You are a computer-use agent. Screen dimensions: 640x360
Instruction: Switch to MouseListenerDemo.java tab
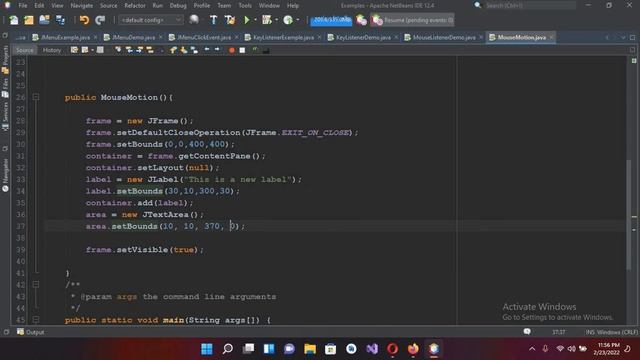444,37
